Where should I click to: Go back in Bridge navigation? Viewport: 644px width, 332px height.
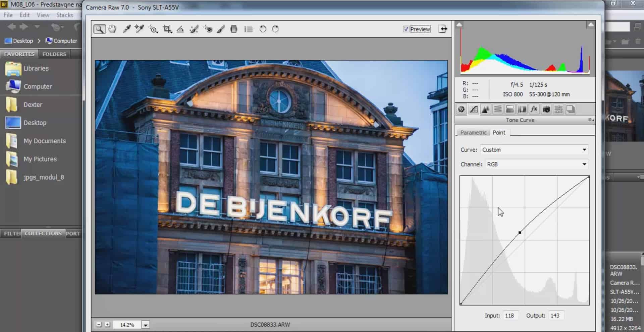pyautogui.click(x=12, y=27)
